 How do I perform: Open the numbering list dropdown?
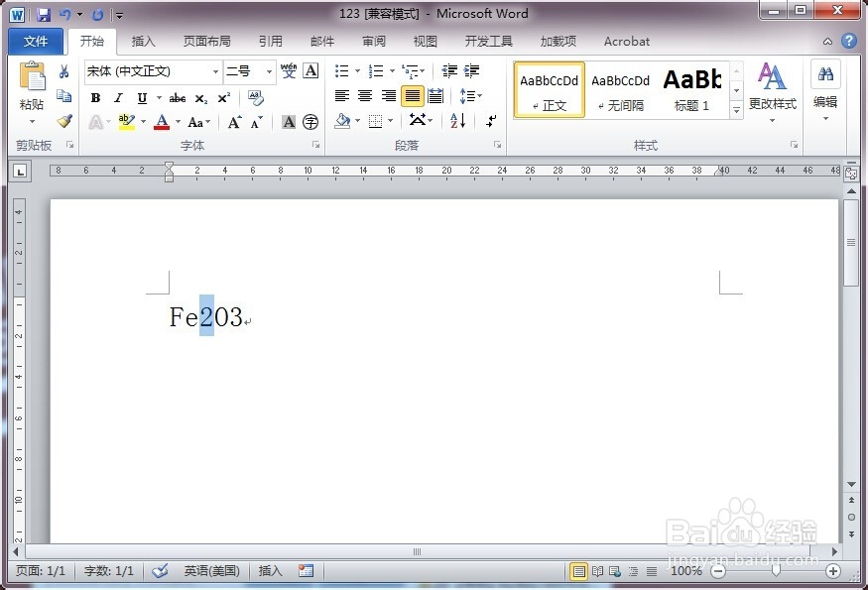(x=392, y=70)
